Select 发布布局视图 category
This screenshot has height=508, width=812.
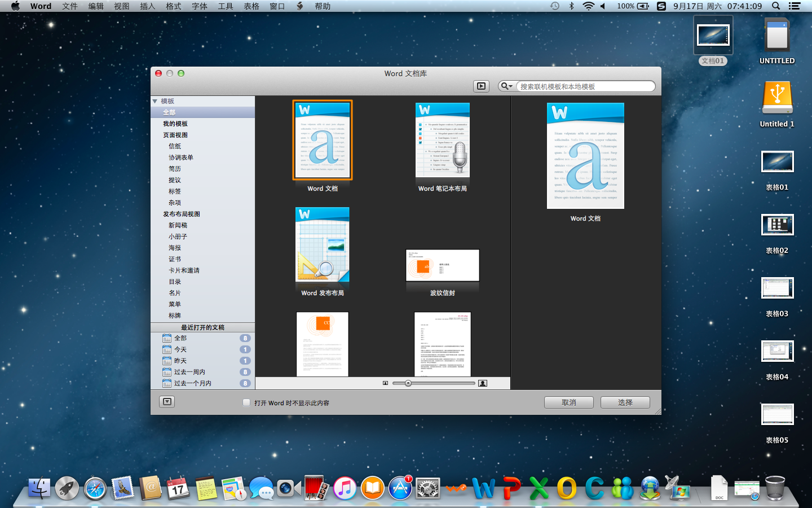182,214
